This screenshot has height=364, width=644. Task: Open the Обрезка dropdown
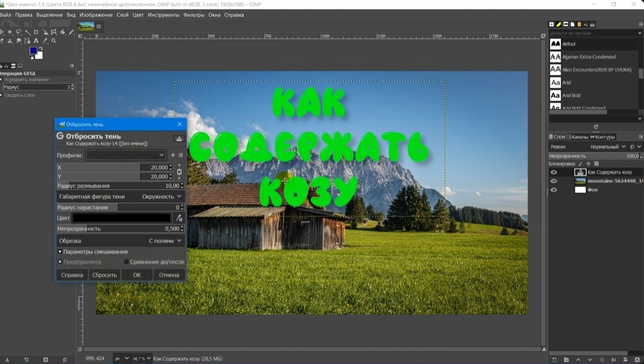pos(120,240)
